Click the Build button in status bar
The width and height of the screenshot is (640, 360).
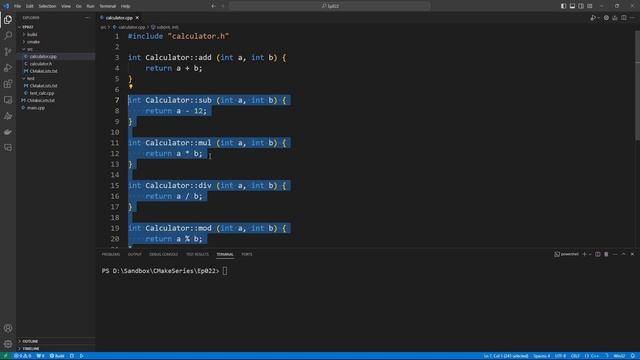[x=57, y=356]
